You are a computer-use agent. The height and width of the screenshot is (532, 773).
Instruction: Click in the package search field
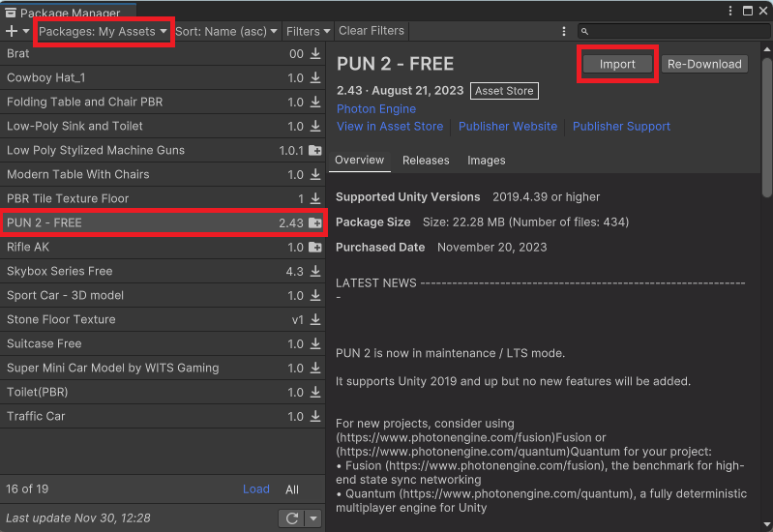[x=672, y=31]
